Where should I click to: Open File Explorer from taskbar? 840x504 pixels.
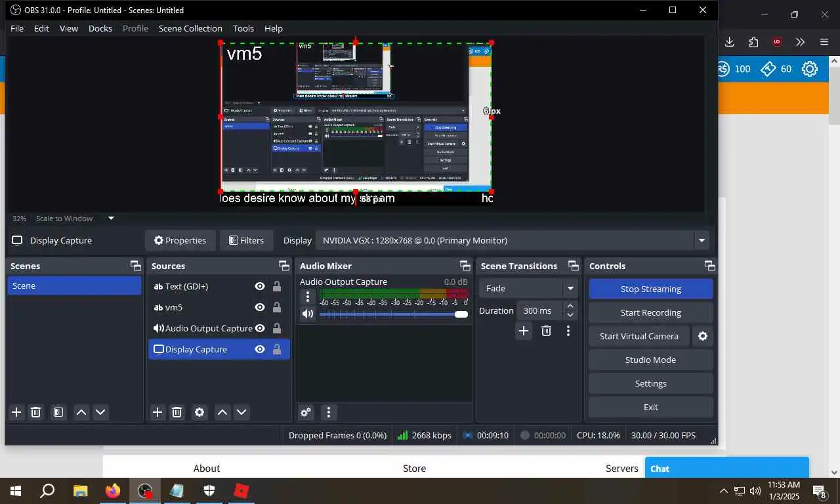[80, 491]
